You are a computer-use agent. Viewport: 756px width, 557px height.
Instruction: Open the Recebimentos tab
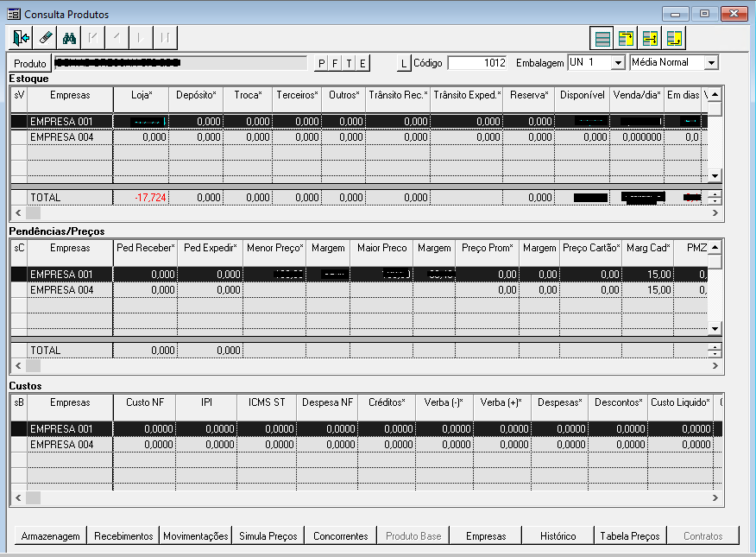click(x=123, y=535)
